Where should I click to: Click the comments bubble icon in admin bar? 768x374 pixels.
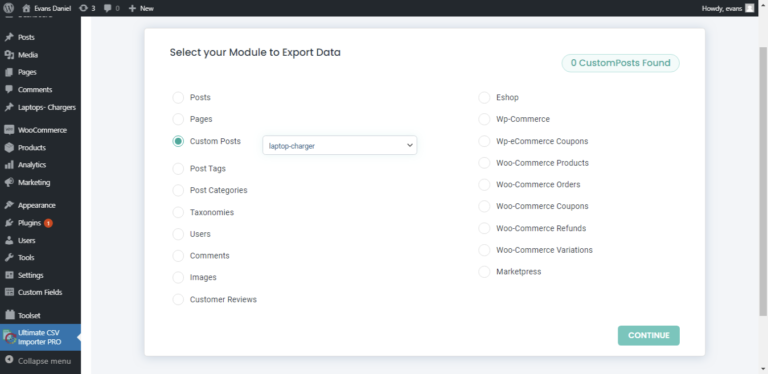tap(107, 8)
